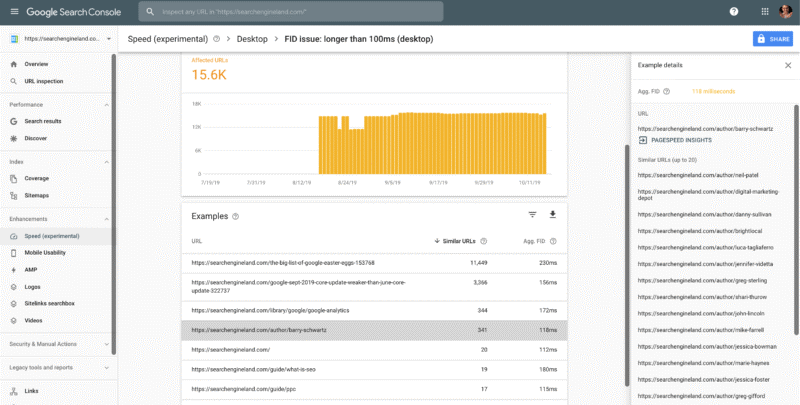Screen dimensions: 800x405
Task: Click the Sitelinks searchbox icon
Action: point(14,303)
